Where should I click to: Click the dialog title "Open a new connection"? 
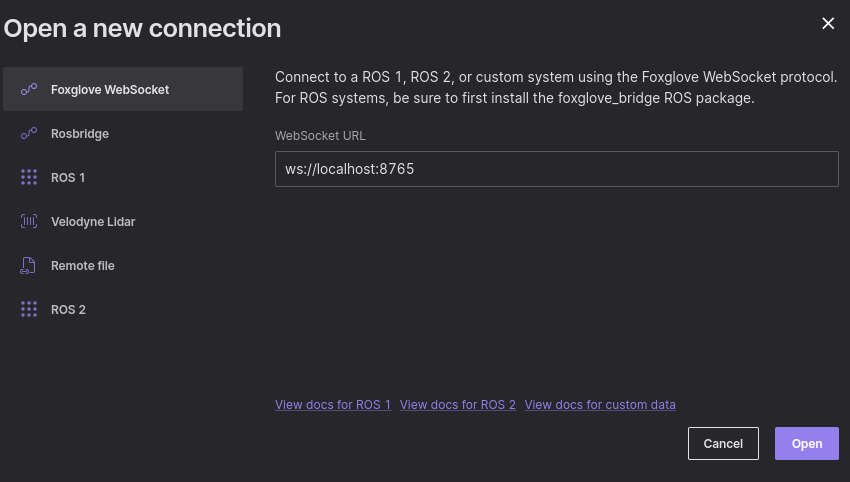[142, 28]
